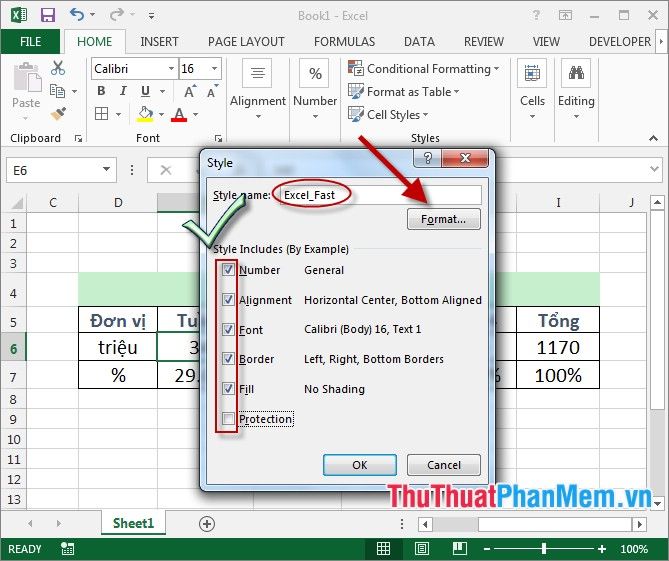Image resolution: width=669 pixels, height=561 pixels.
Task: Click the Format... button in Style dialog
Action: click(x=444, y=219)
